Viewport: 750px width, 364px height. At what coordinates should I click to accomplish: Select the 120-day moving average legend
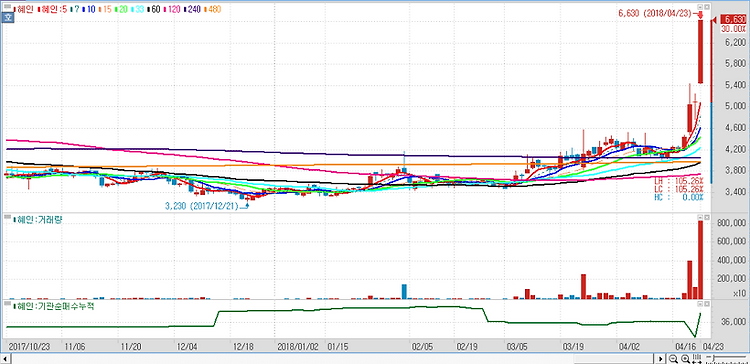171,9
